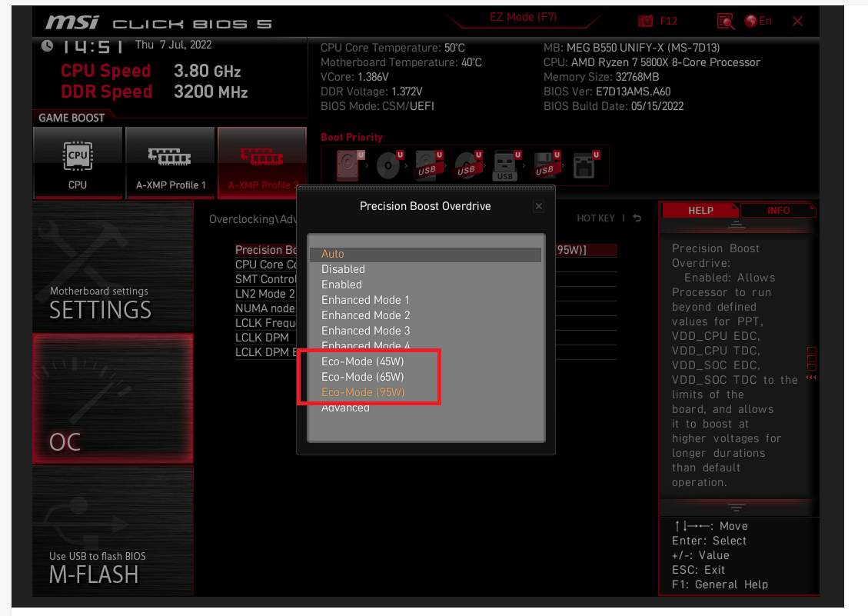Open M-FLASH to flash BIOS from USB
Viewport: 868px width, 616px height.
113,531
